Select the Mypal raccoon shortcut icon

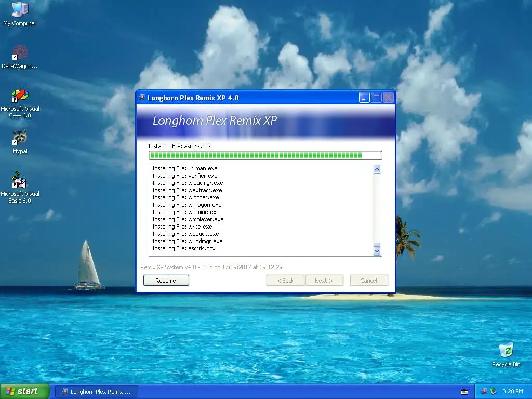[20, 142]
